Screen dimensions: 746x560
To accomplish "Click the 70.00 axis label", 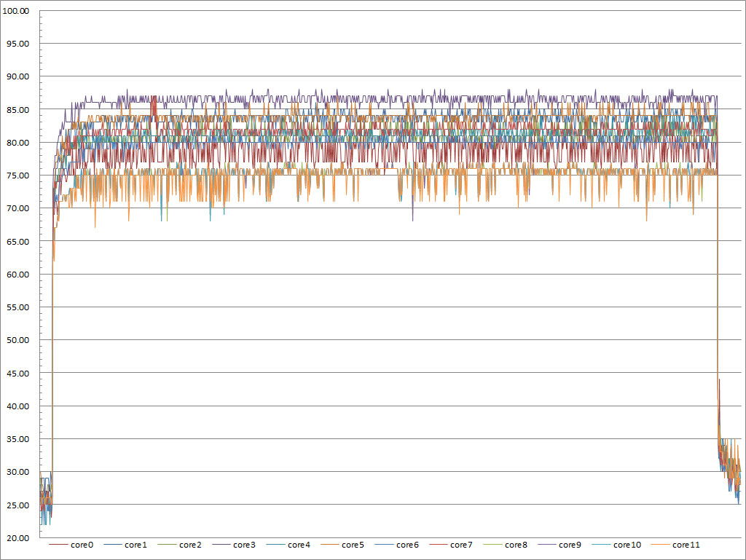I will click(17, 208).
